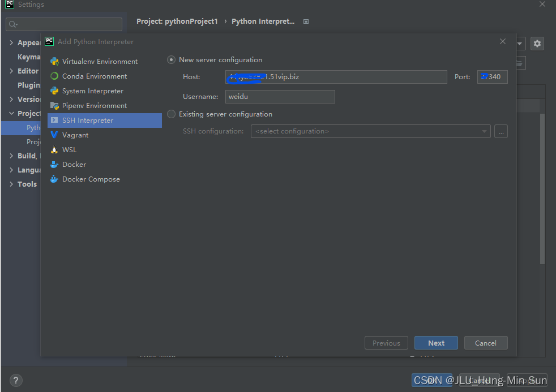
Task: Select the SSH Interpreter entry
Action: click(x=105, y=120)
